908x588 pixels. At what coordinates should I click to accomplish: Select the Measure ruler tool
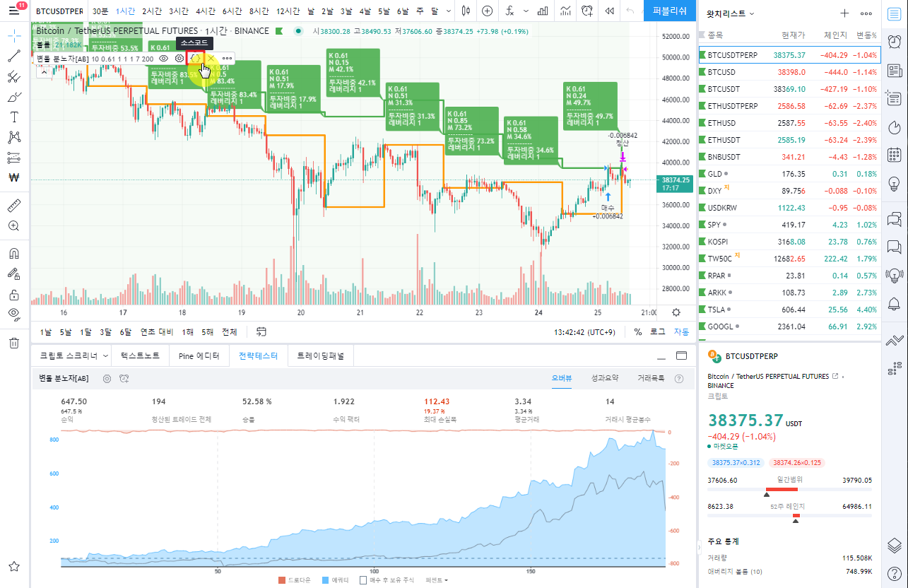coord(13,206)
